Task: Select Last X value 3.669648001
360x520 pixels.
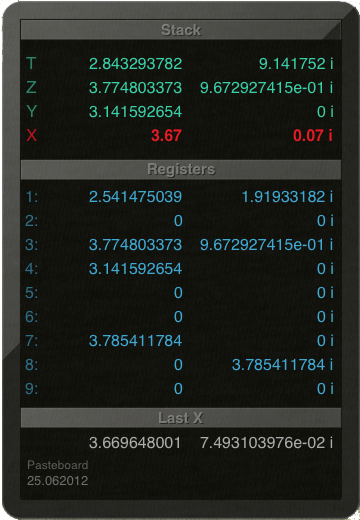Action: [x=135, y=443]
